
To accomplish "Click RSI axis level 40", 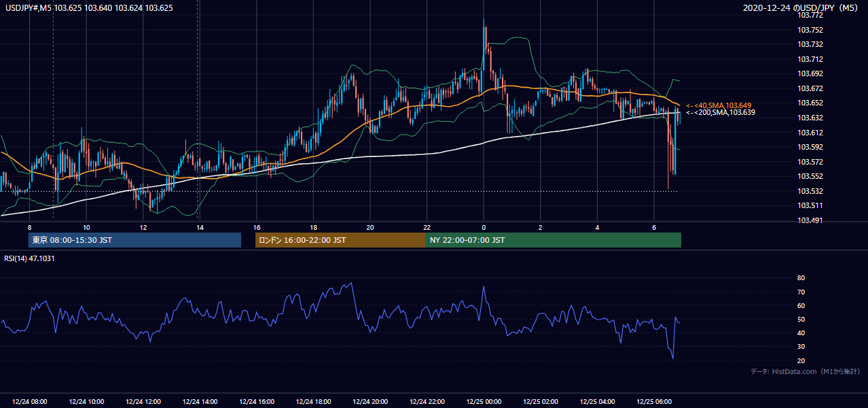I will tap(801, 333).
